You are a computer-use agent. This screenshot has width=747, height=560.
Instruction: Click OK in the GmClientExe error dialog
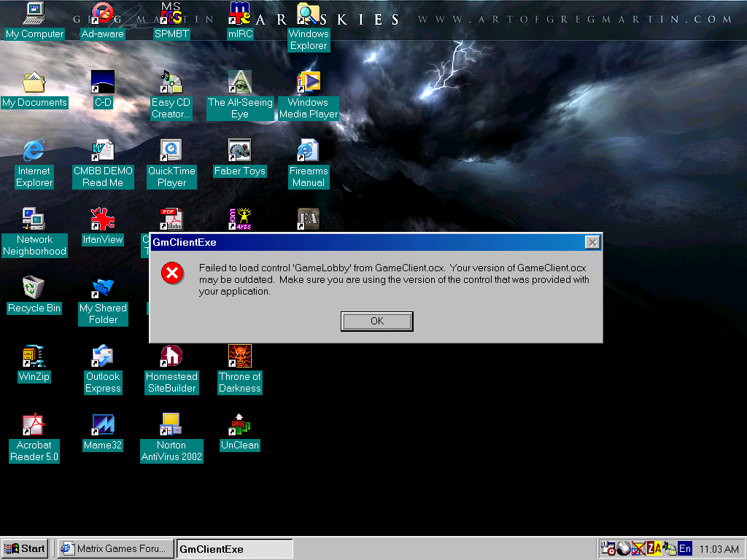pos(377,321)
